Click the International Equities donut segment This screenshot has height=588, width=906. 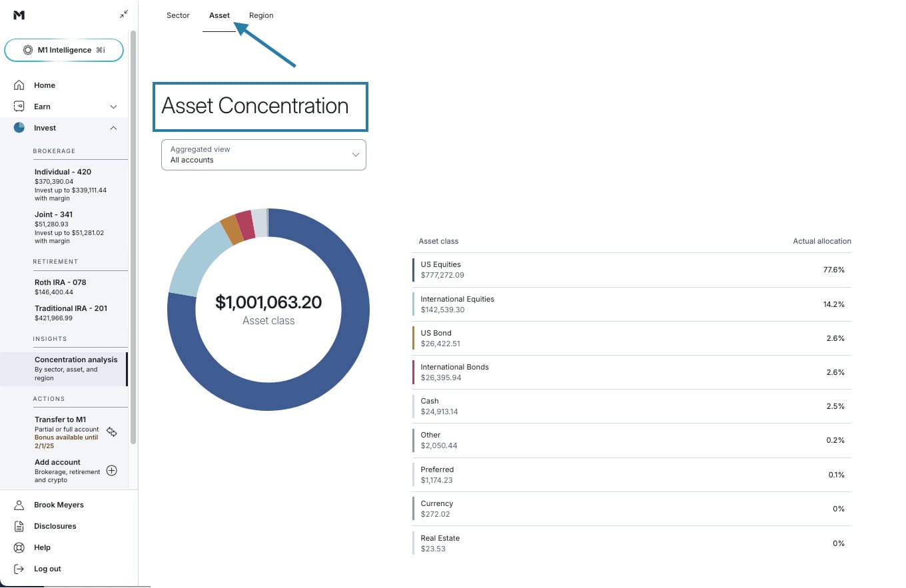click(x=190, y=258)
